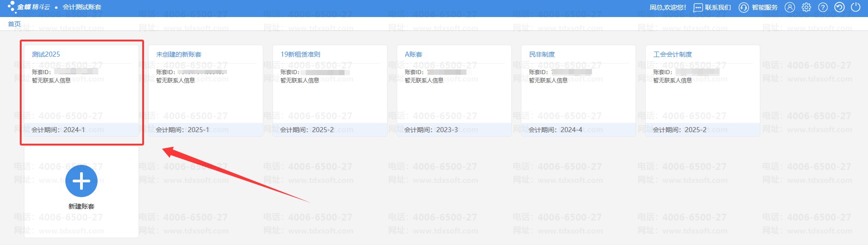Click 会计期间 2023-3 on A账套 card

[x=431, y=130]
